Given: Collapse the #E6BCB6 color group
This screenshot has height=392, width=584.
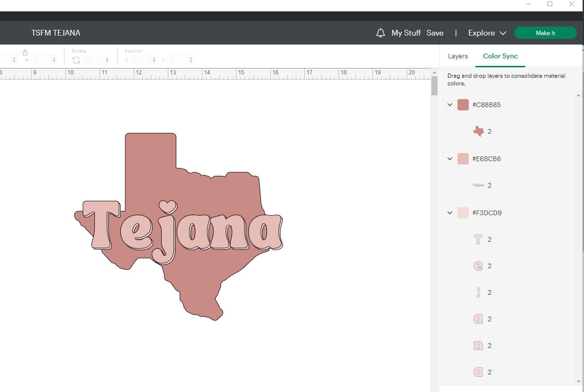Looking at the screenshot, I should pyautogui.click(x=449, y=159).
